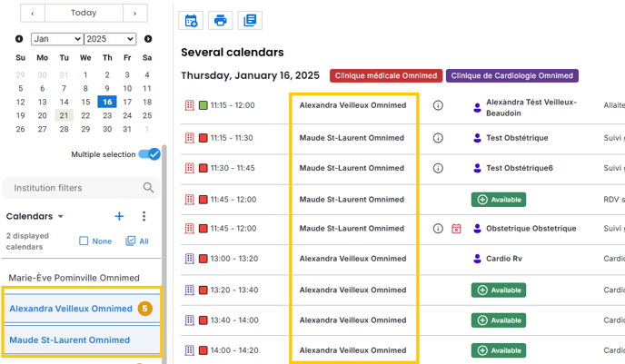Click building icon on 11:15 - 12:00 row
Viewport: 625px width, 364px height.
[189, 105]
